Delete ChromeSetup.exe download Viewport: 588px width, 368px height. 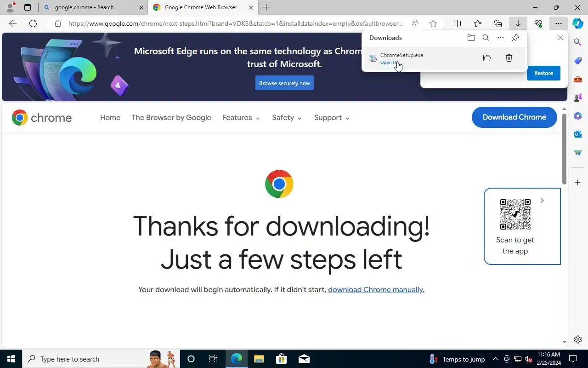point(509,58)
